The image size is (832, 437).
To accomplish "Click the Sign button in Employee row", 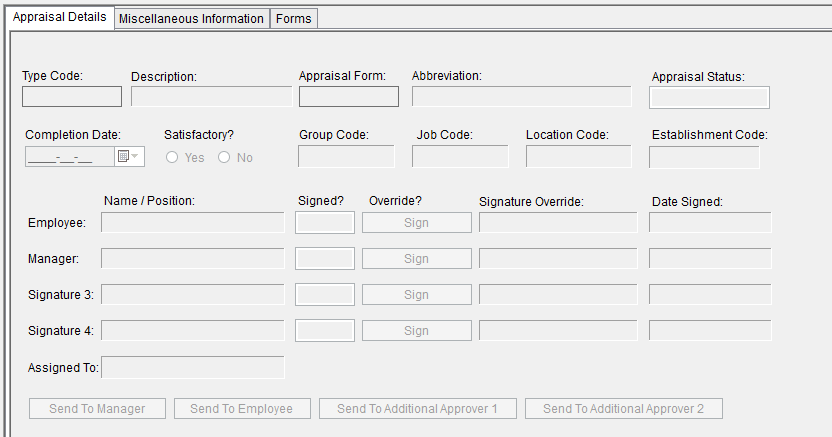I will 416,222.
